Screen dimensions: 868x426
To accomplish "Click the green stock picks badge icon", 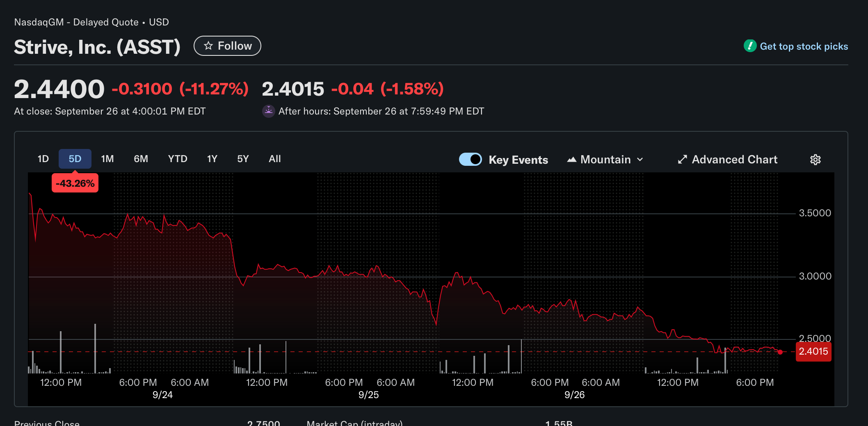I will pyautogui.click(x=750, y=46).
